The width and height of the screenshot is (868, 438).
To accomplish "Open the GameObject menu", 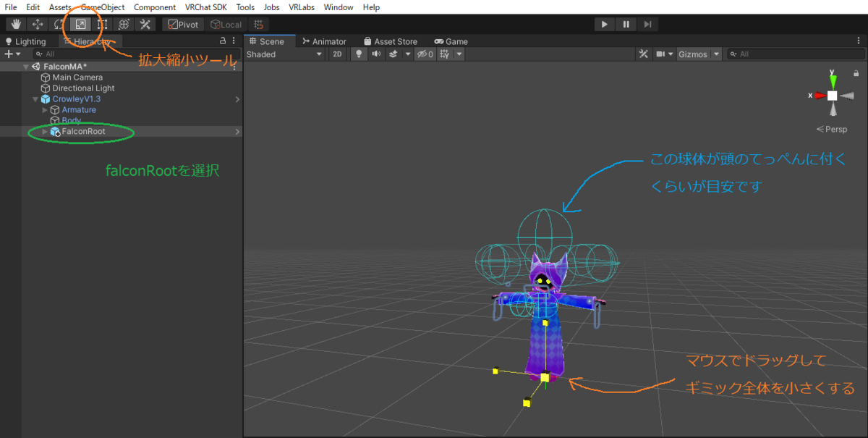I will pyautogui.click(x=103, y=7).
